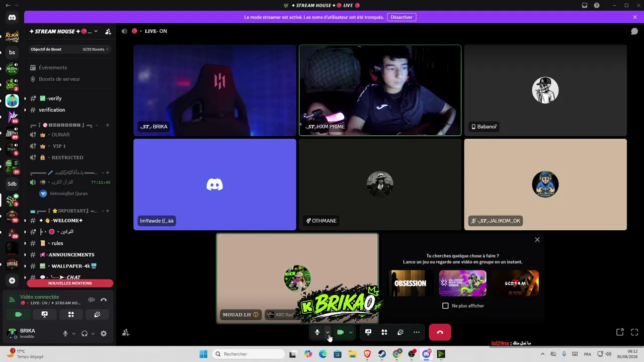Open soundboard from call control bar
This screenshot has width=644, height=362.
(x=400, y=332)
